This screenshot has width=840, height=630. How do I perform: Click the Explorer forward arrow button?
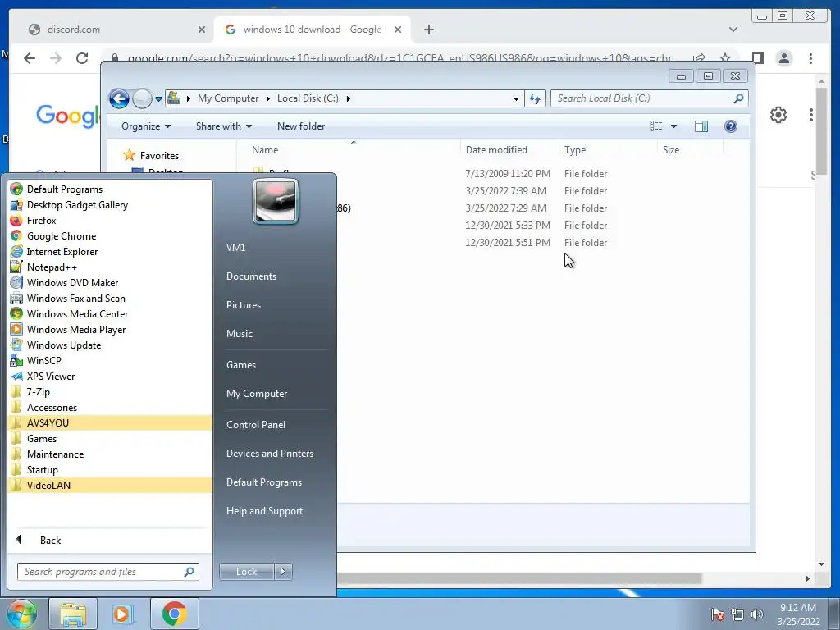click(x=142, y=98)
